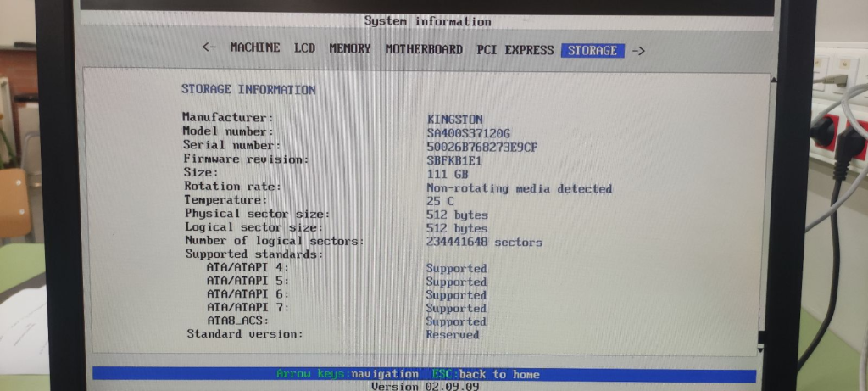Click the 'System information' title
Screen dimensions: 868x391
click(x=427, y=21)
